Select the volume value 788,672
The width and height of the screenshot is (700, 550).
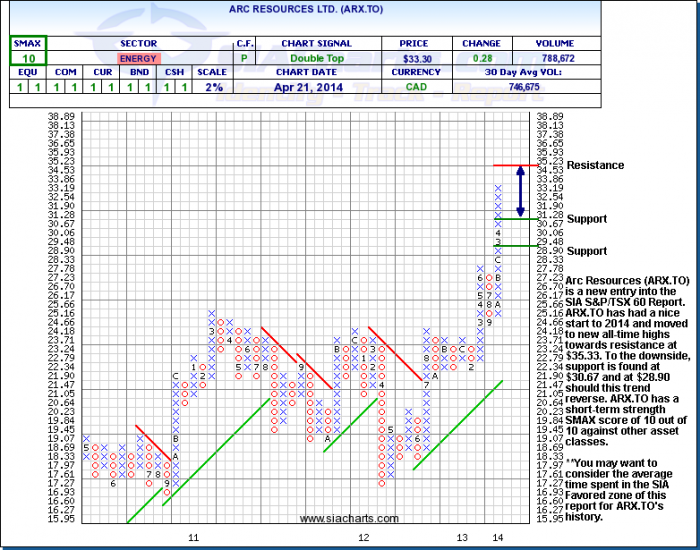(x=553, y=59)
